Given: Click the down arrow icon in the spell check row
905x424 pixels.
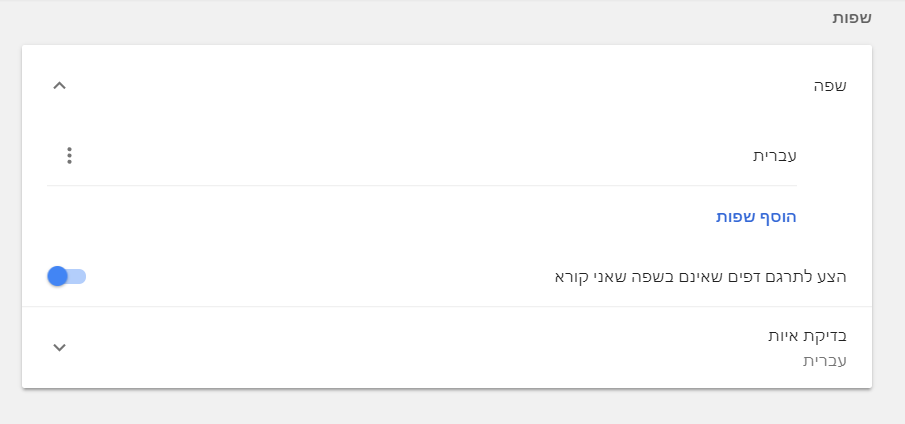Looking at the screenshot, I should pyautogui.click(x=59, y=347).
